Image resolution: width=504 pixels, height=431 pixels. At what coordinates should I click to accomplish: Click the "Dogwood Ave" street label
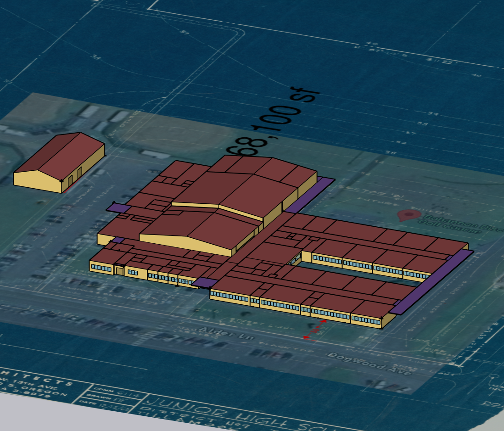point(369,363)
